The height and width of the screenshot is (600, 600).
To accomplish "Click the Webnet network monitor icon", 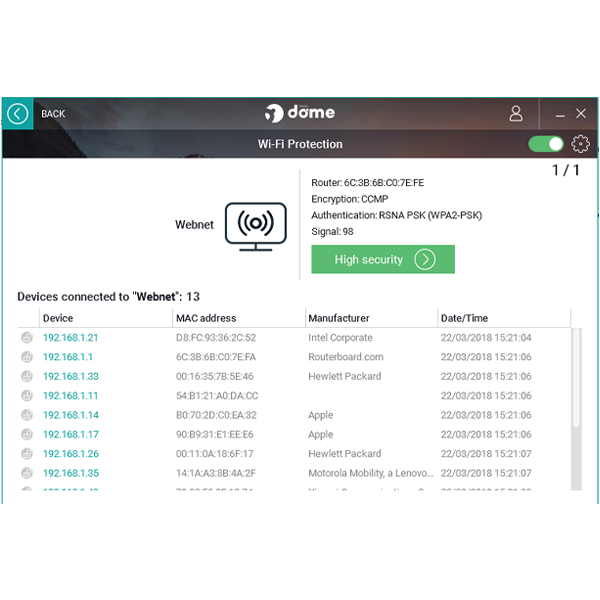I will pyautogui.click(x=256, y=227).
